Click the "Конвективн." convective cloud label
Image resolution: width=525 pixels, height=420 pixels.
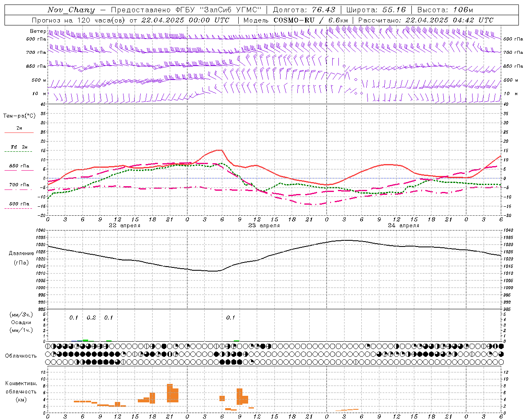tap(21, 383)
